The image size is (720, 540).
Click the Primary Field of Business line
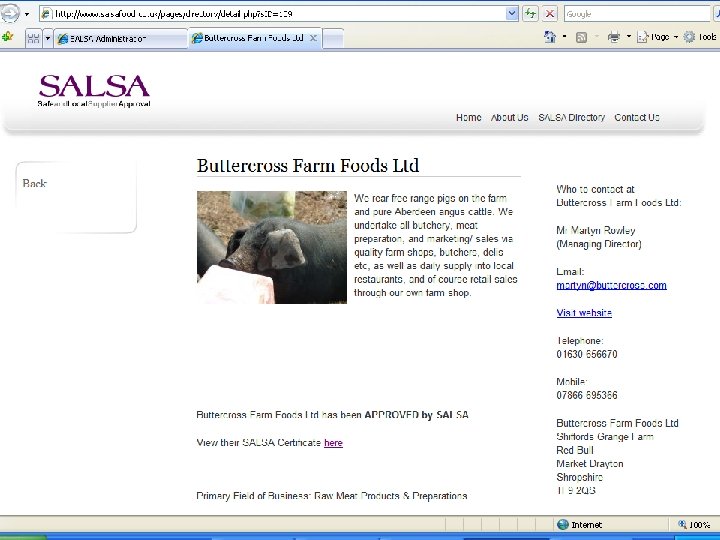(332, 496)
